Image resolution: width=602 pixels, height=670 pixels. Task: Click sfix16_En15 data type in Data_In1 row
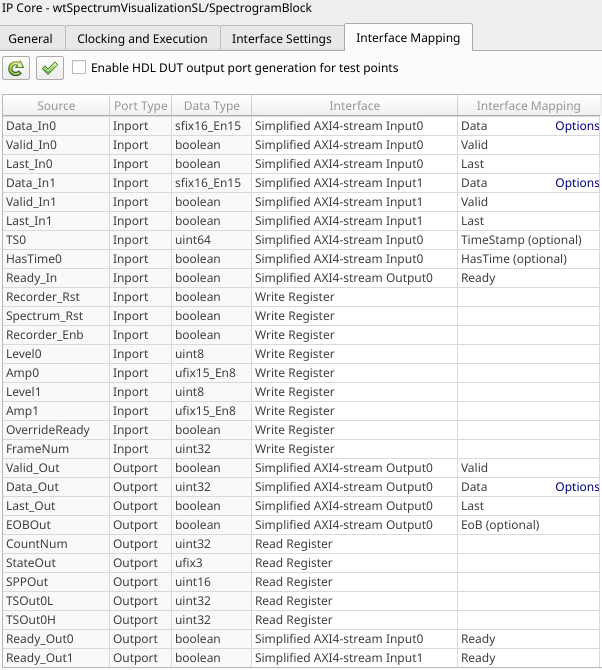point(211,183)
